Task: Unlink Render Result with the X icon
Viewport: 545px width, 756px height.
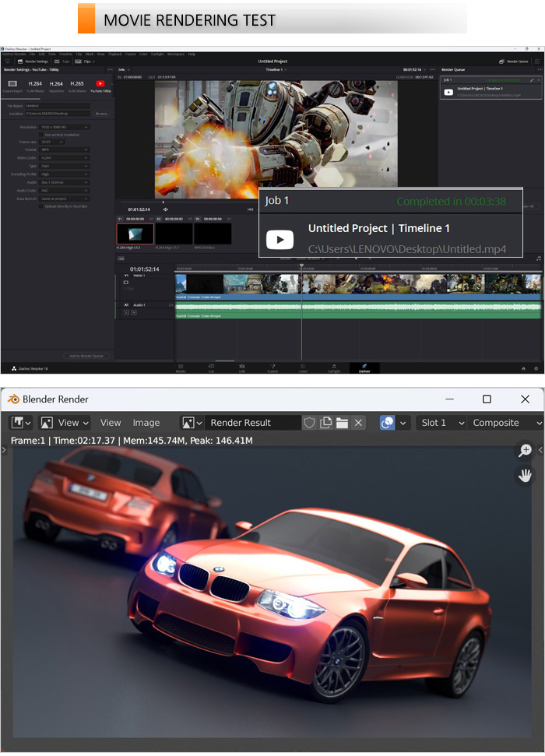Action: [358, 423]
